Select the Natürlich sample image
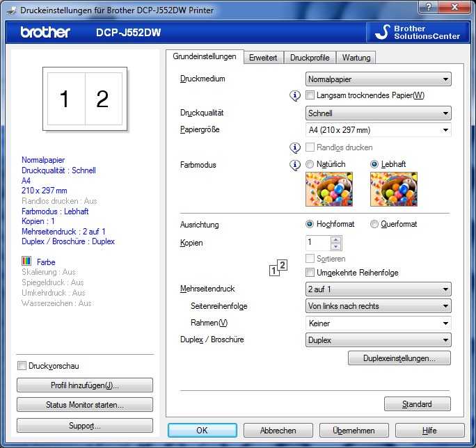 tap(329, 189)
